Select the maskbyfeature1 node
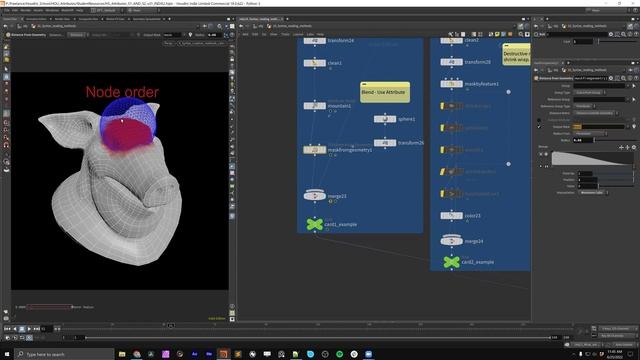Viewport: 640px width, 360px height. (451, 84)
